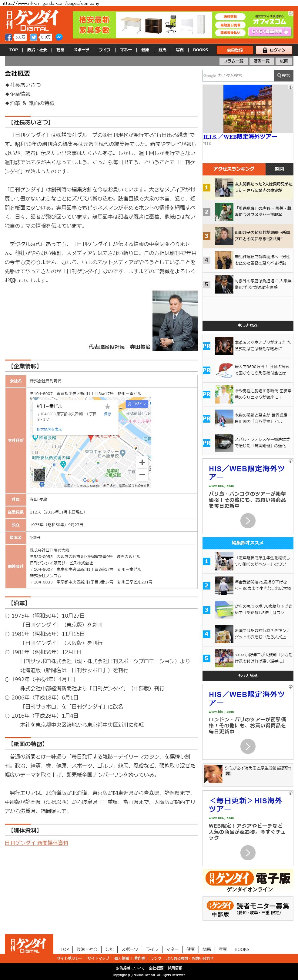Click the ログイン button with lock icon

(x=273, y=50)
